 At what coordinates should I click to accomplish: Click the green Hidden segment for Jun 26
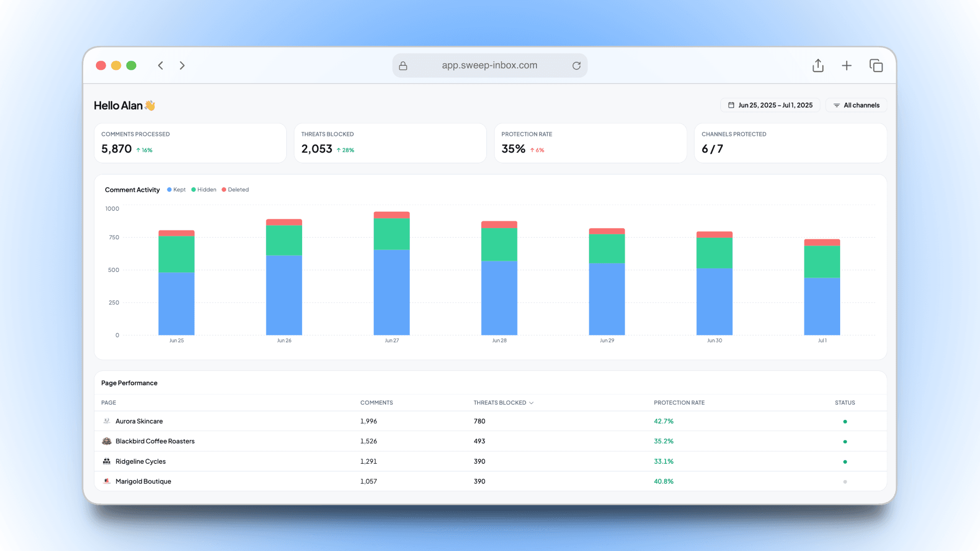tap(284, 240)
